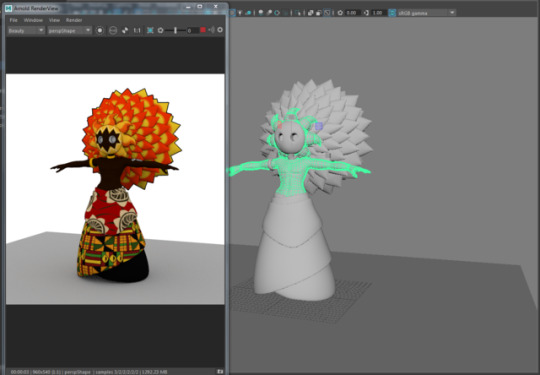This screenshot has width=540, height=375.
Task: Click the purple cube handle near the head
Action: 319,126
